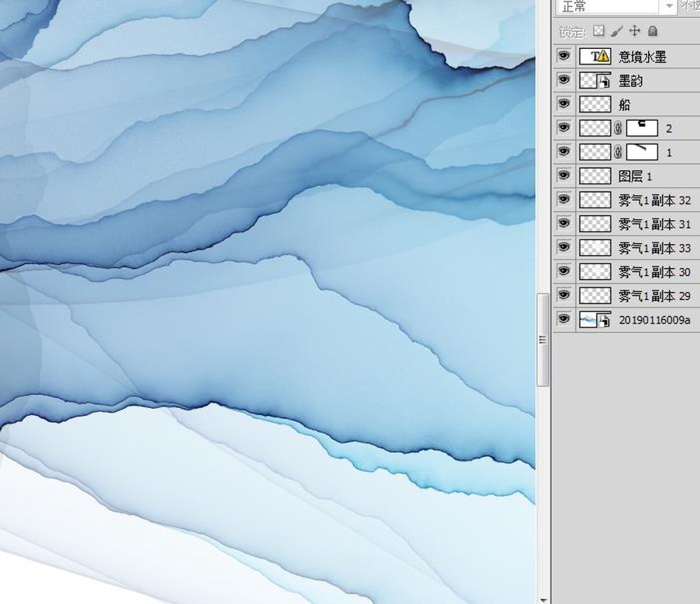Select the layer named 雾气1副本 30

654,271
